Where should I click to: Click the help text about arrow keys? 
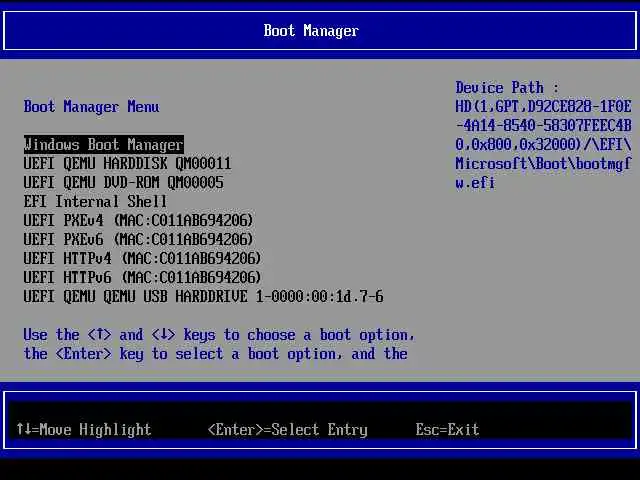point(219,336)
